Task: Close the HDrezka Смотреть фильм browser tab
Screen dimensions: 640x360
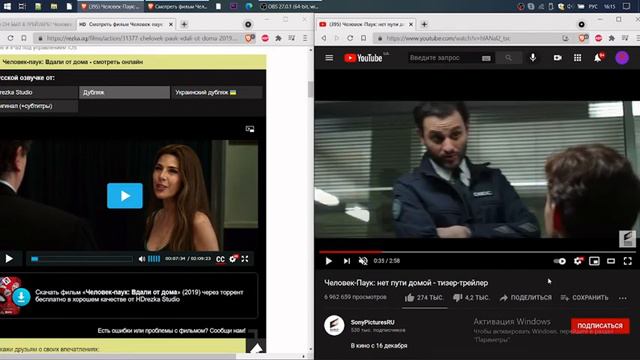Action: coord(171,24)
